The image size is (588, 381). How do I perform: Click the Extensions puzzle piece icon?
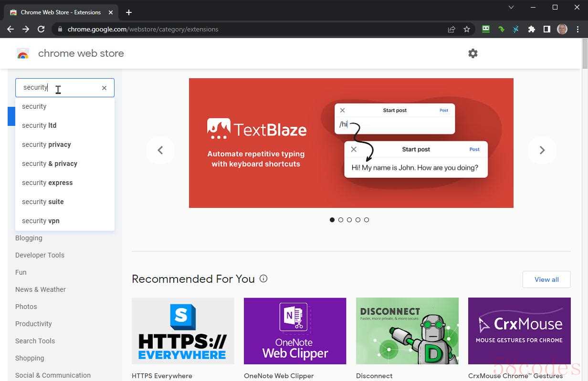[531, 29]
